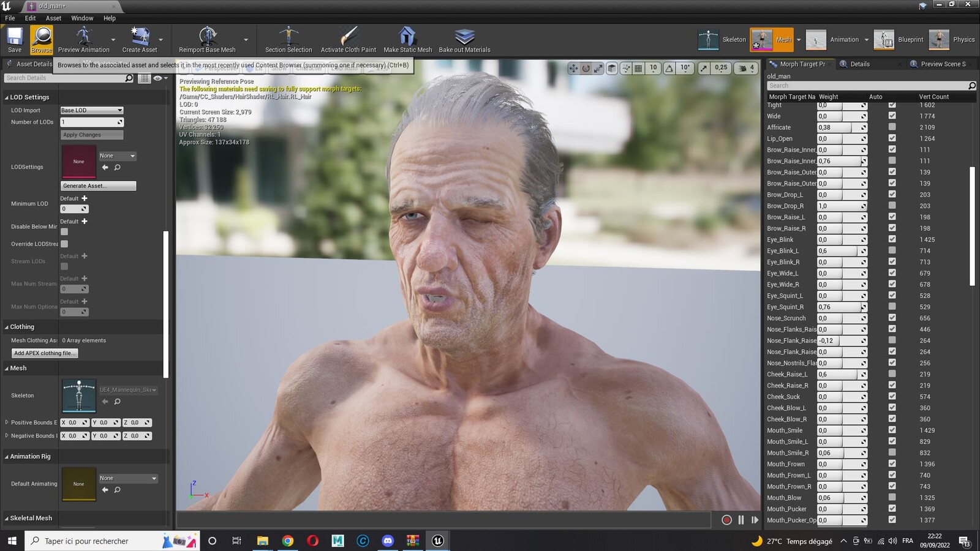The image size is (980, 551).
Task: Open the Preview Animation tool
Action: [x=84, y=40]
